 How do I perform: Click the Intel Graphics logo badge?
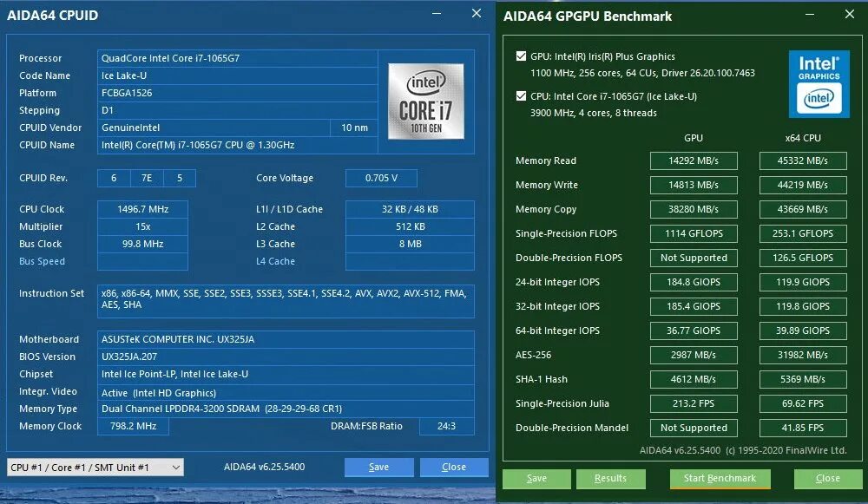point(819,84)
